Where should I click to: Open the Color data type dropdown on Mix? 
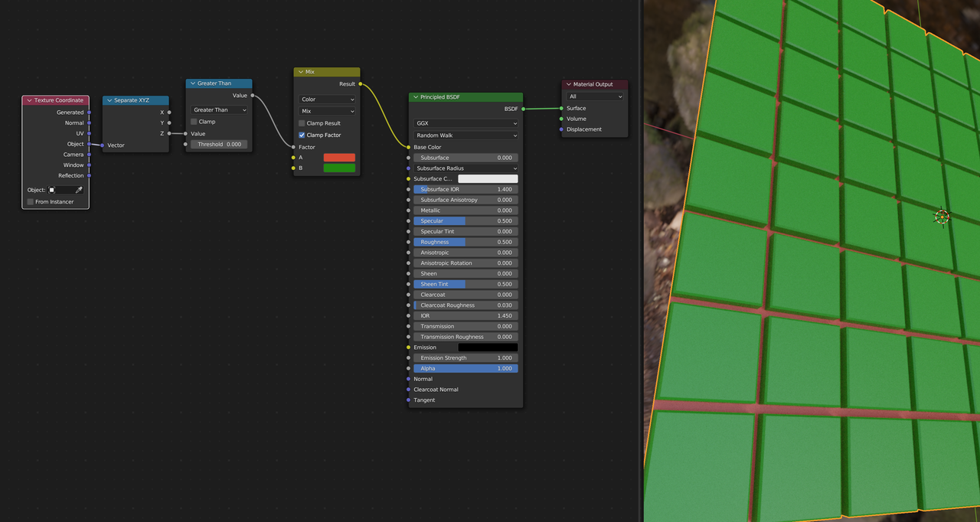328,100
